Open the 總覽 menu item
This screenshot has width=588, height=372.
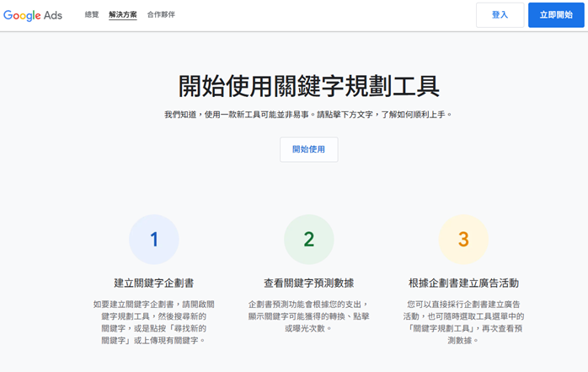[x=92, y=14]
